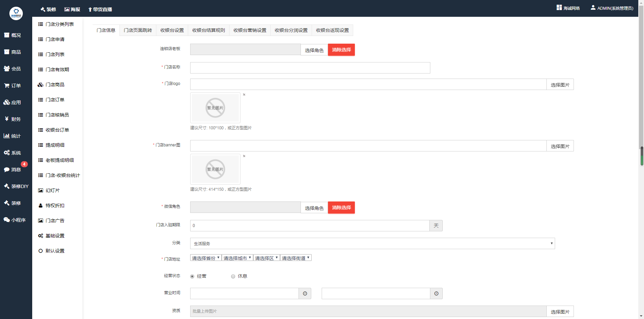Select the 经营 radio button

[x=192, y=276]
